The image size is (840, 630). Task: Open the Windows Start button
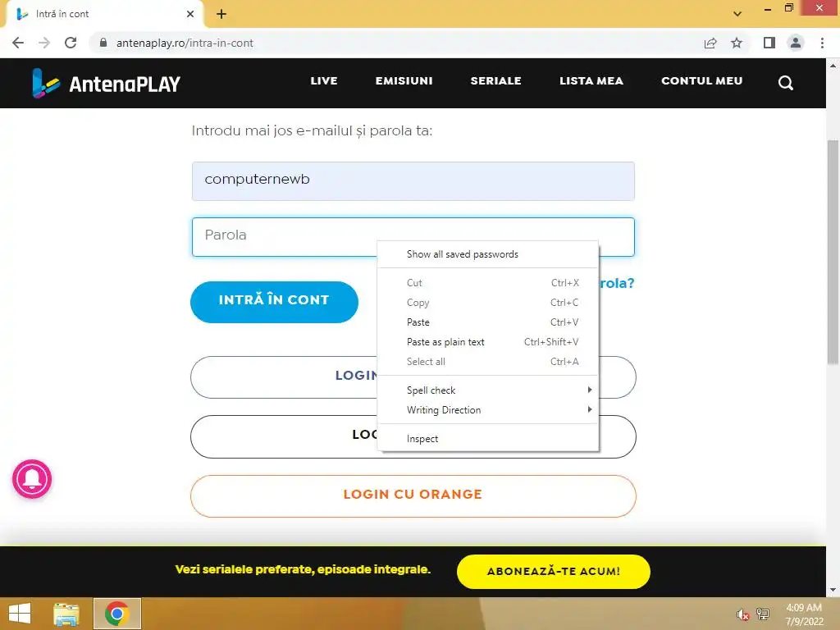[20, 614]
